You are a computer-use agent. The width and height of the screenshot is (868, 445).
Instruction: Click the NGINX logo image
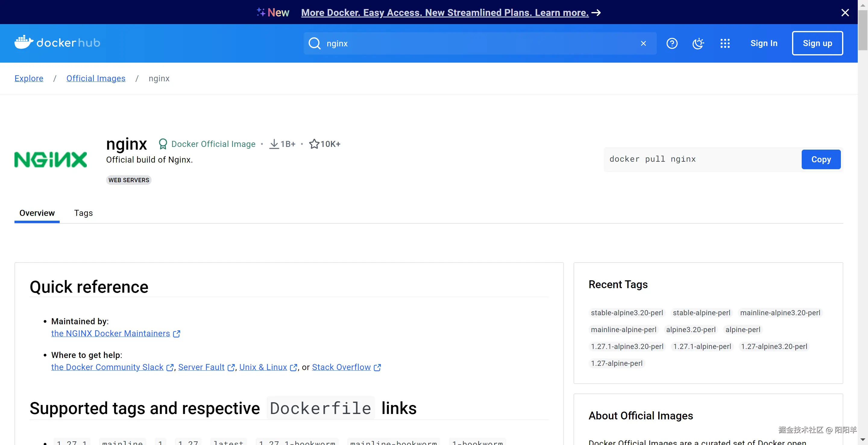click(x=51, y=160)
